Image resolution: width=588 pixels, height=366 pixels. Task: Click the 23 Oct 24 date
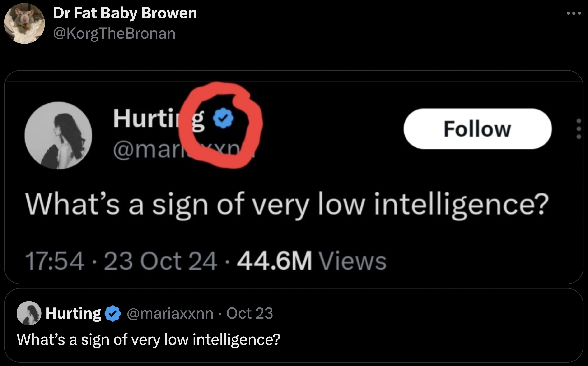[160, 261]
